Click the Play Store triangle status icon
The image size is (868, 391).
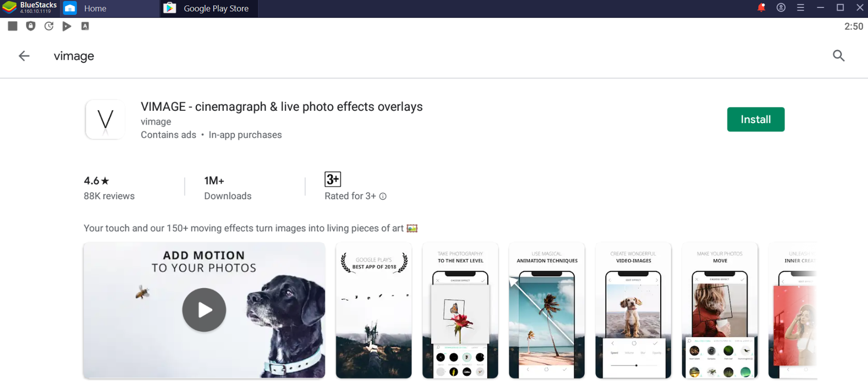click(67, 26)
